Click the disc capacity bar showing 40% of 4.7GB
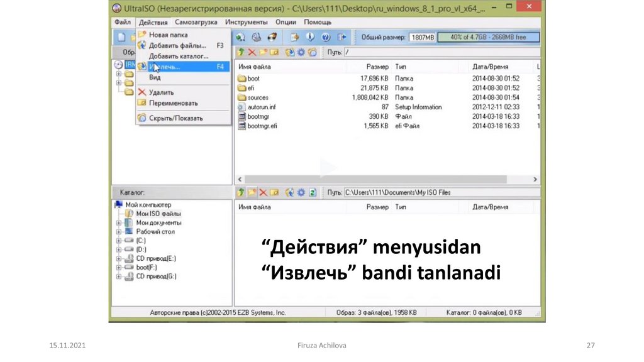Image resolution: width=644 pixels, height=362 pixels. [x=488, y=37]
